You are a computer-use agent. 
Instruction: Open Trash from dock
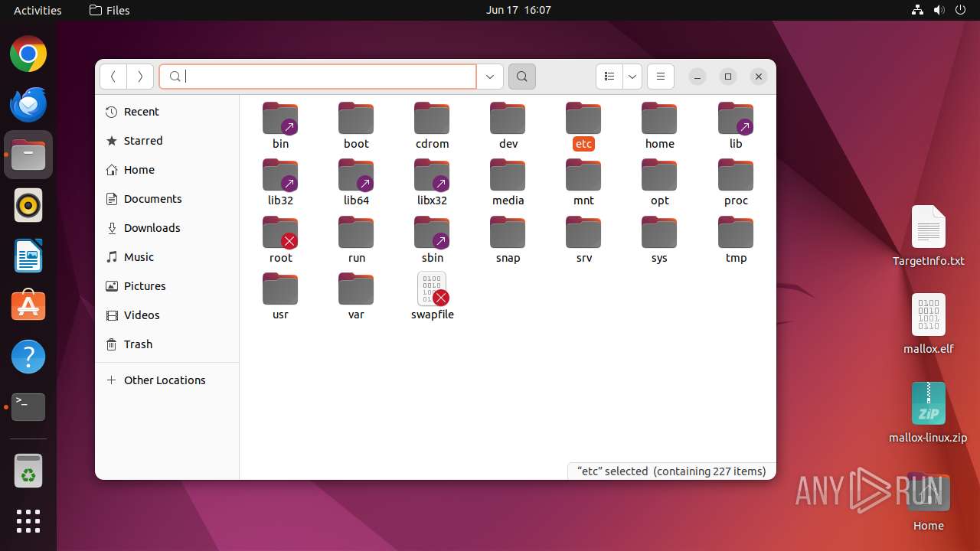pos(28,471)
